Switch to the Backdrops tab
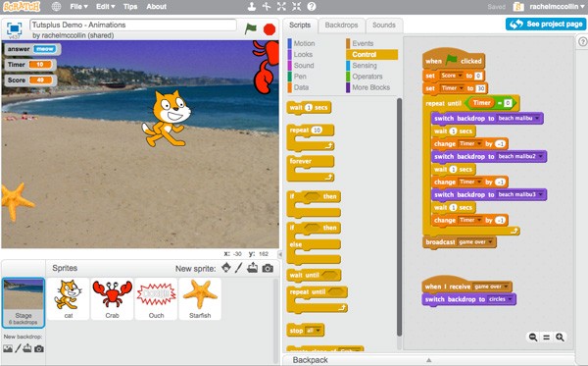588x366 pixels. tap(341, 26)
